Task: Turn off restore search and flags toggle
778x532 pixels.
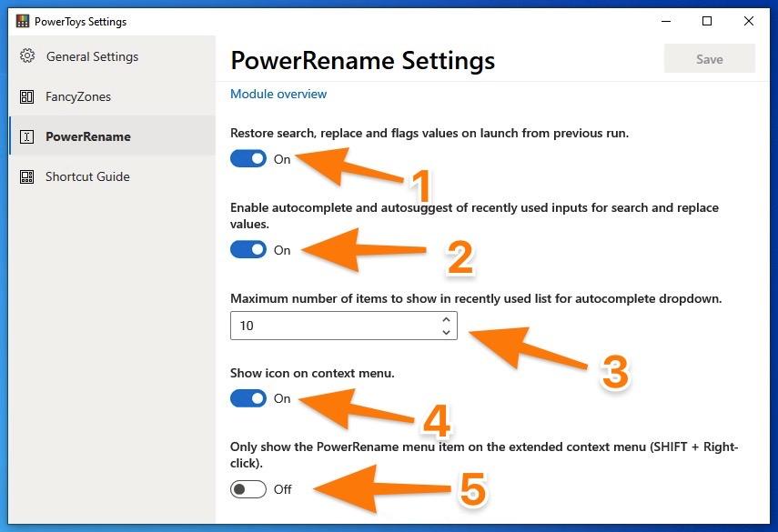Action: coord(248,159)
